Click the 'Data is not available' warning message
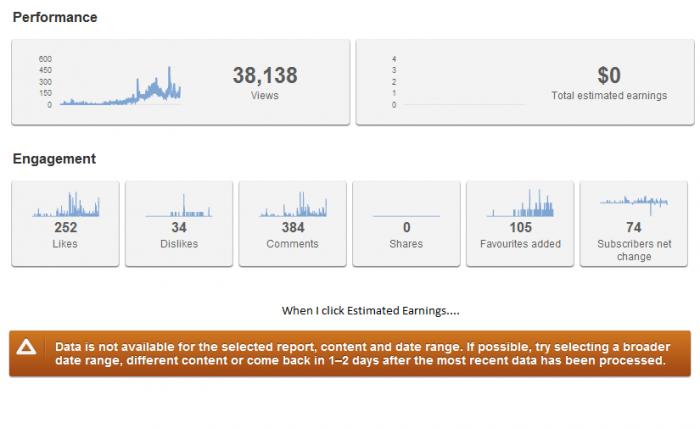The height and width of the screenshot is (428, 700). coord(362,353)
